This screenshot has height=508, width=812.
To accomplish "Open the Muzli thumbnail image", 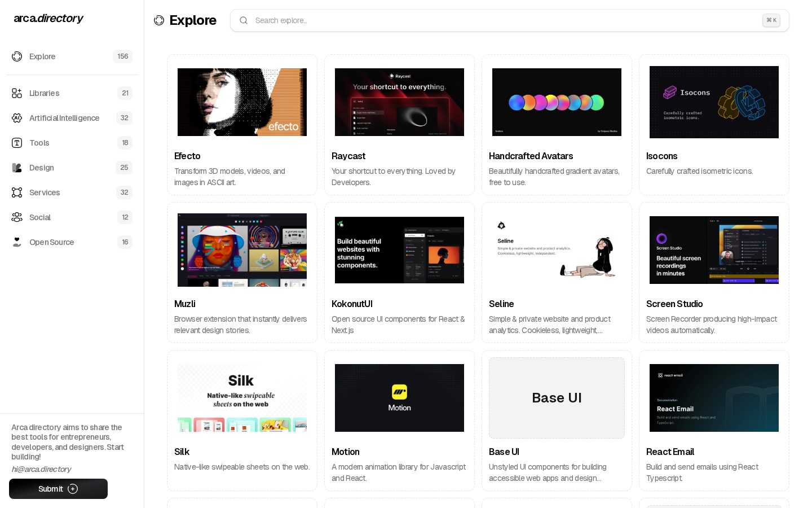I will [242, 250].
